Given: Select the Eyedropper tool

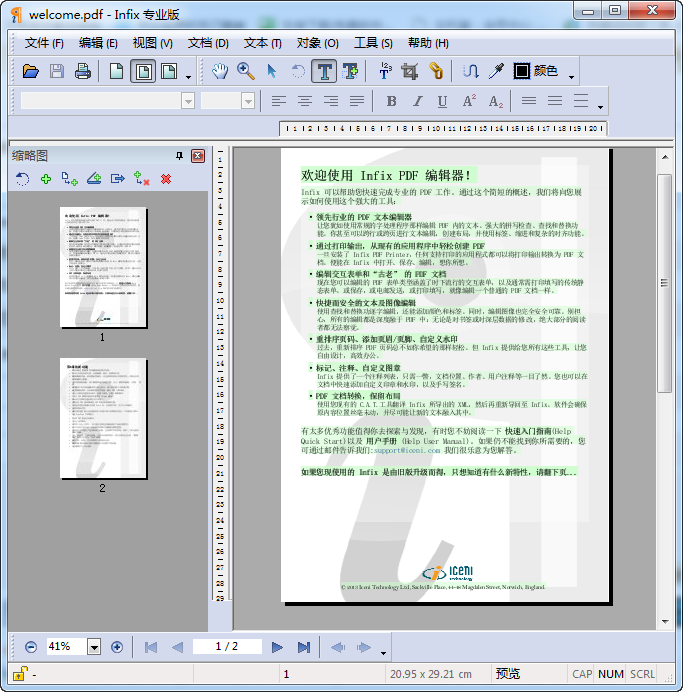Looking at the screenshot, I should point(496,71).
